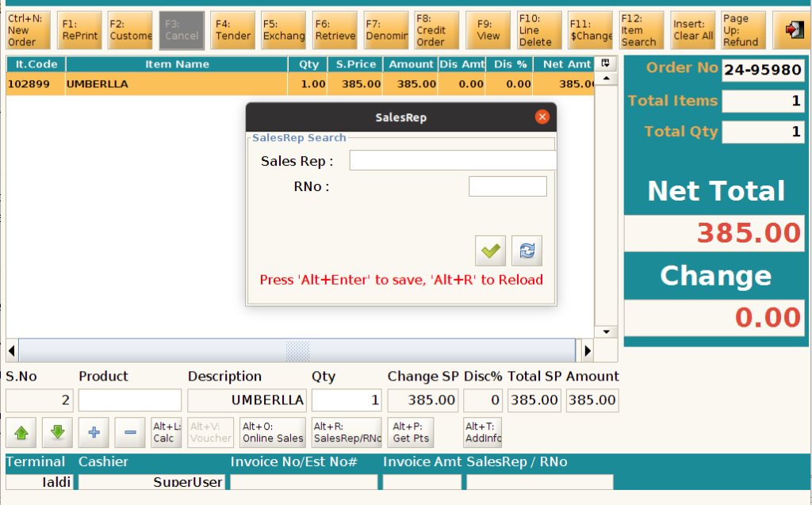
Task: Click horizontal scrollbar right arrow
Action: pos(587,350)
